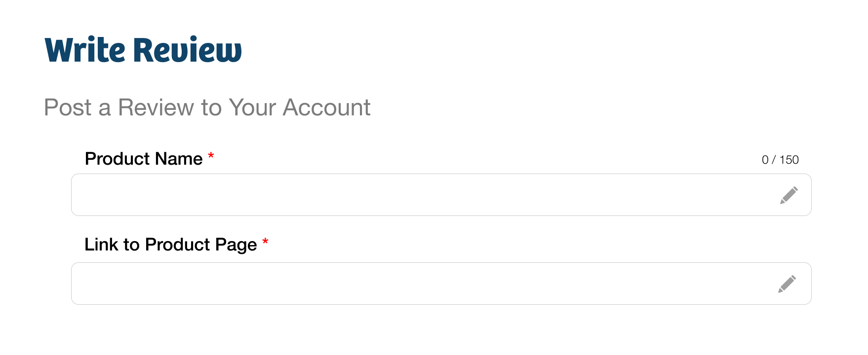868x355 pixels.
Task: Click the word Write in the heading
Action: 85,50
